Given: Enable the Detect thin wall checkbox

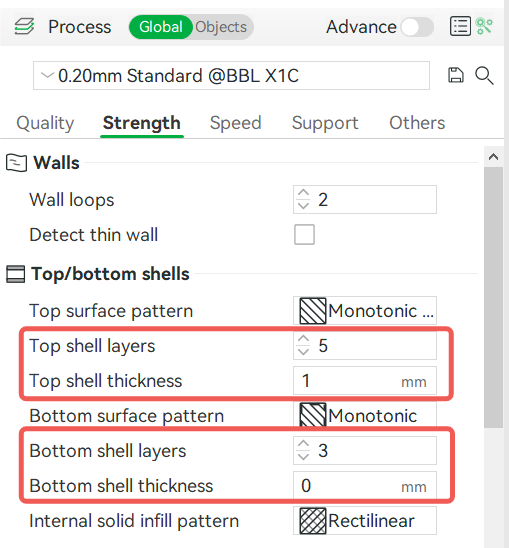Looking at the screenshot, I should point(304,235).
